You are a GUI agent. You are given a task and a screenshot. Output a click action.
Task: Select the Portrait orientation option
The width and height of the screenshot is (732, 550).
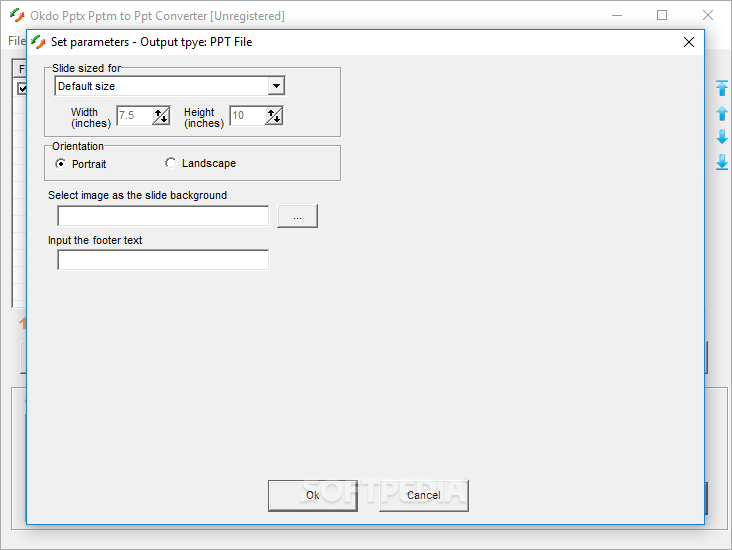pos(81,164)
